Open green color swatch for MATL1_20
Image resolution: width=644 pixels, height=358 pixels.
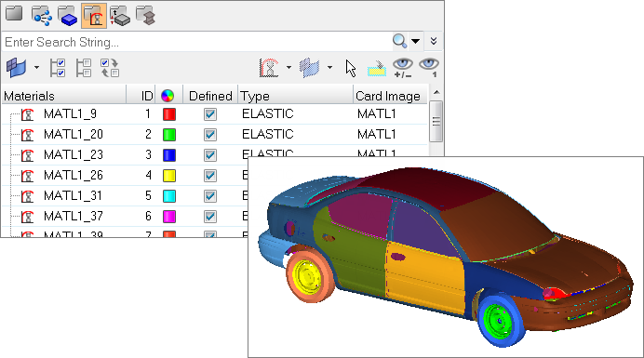(x=169, y=135)
